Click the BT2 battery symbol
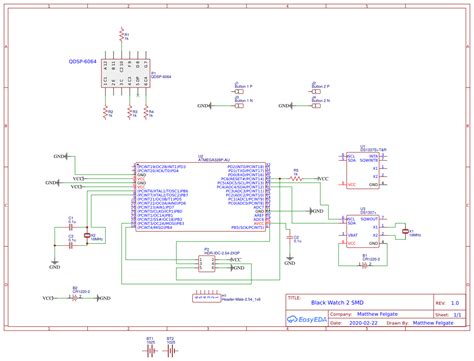Viewport: 474px width, 361px height. pyautogui.click(x=170, y=351)
